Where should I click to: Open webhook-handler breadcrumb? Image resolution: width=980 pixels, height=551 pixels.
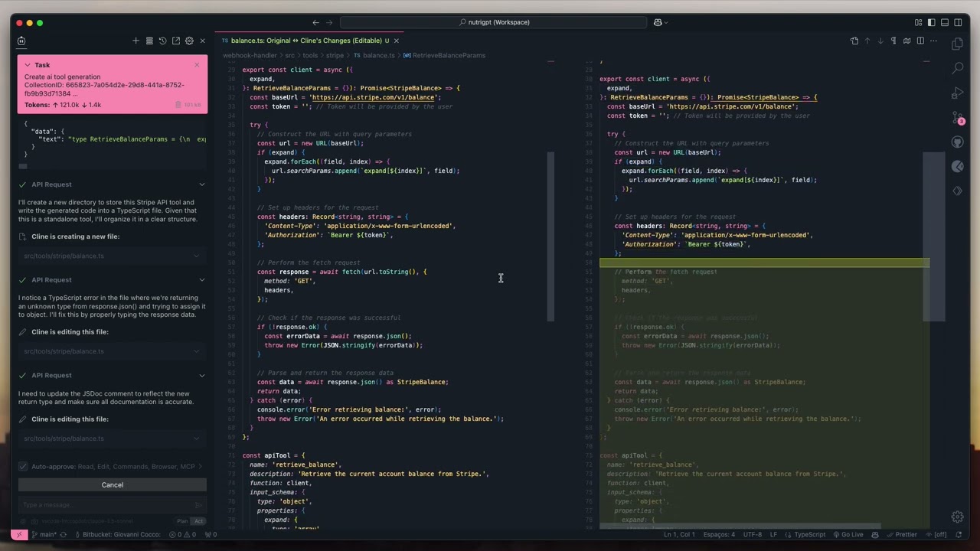[250, 55]
